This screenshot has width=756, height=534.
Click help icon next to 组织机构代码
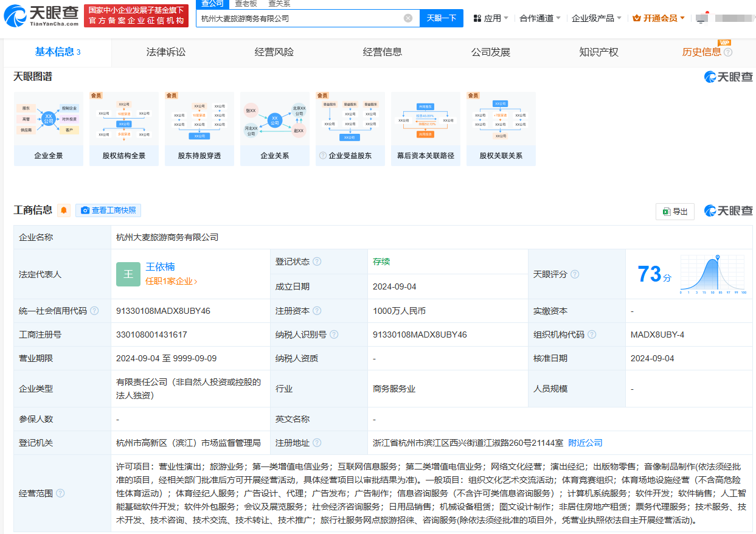(x=592, y=335)
